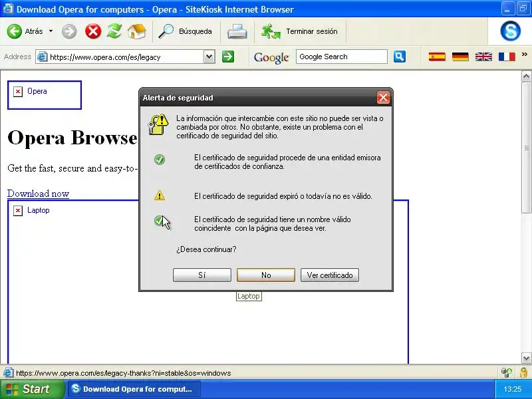The height and width of the screenshot is (399, 532).
Task: Click the Atrás label
Action: tap(34, 31)
